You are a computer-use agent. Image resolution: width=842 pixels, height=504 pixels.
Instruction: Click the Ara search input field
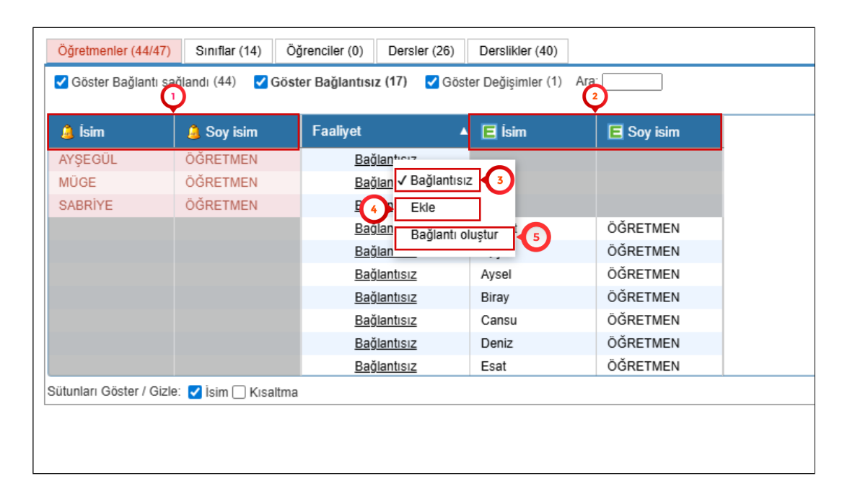[631, 82]
